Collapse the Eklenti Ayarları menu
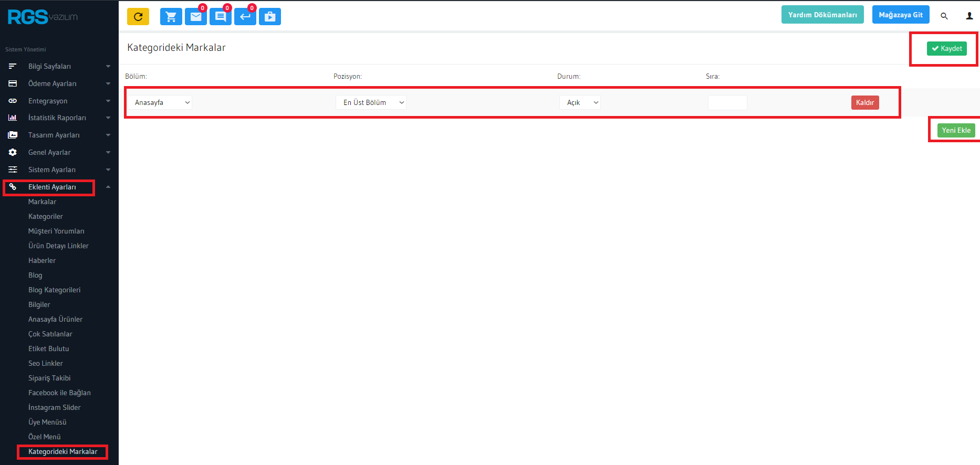 [x=52, y=187]
